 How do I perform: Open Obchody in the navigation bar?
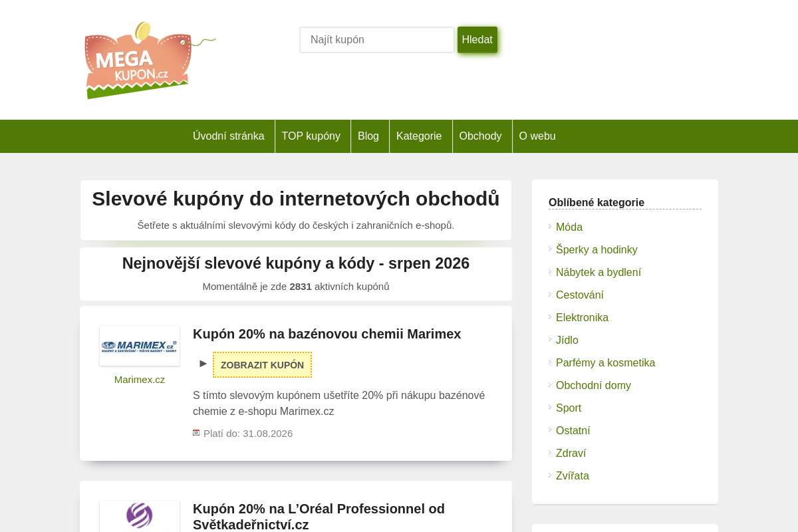[481, 136]
